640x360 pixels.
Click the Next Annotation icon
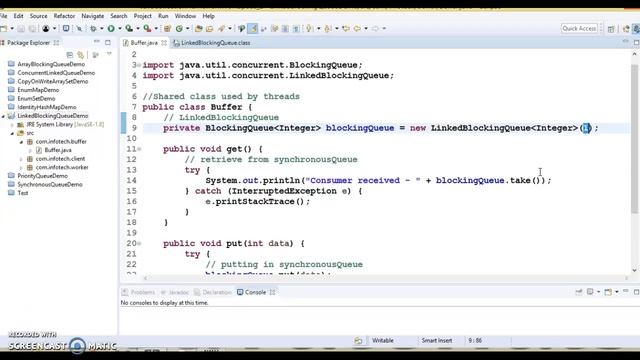[309, 29]
